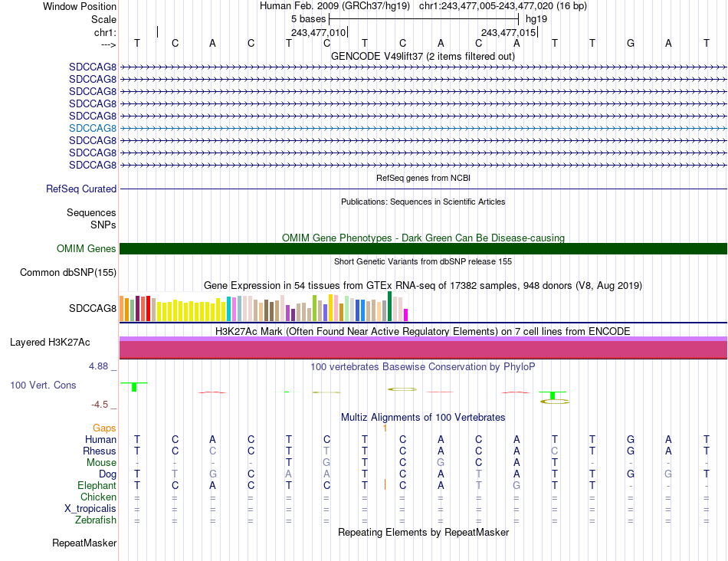The image size is (728, 561).
Task: Click the orange '1' marker in Gaps row
Action: [x=385, y=428]
